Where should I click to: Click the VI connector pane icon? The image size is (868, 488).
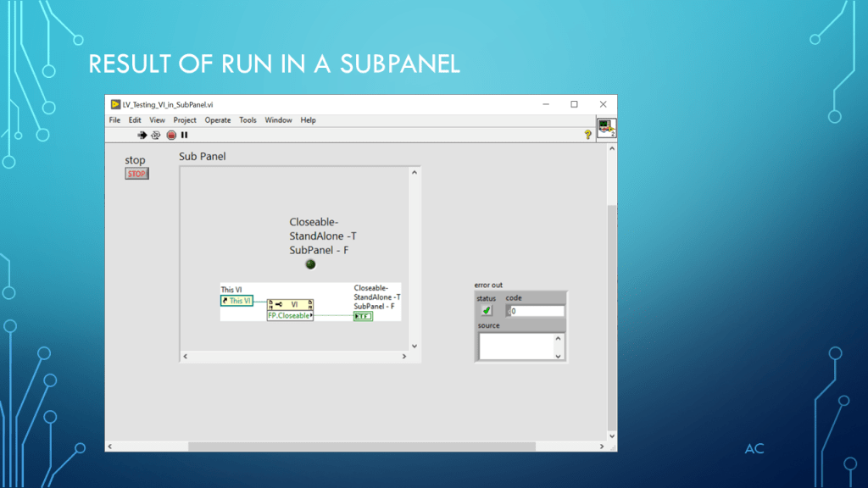(x=606, y=128)
